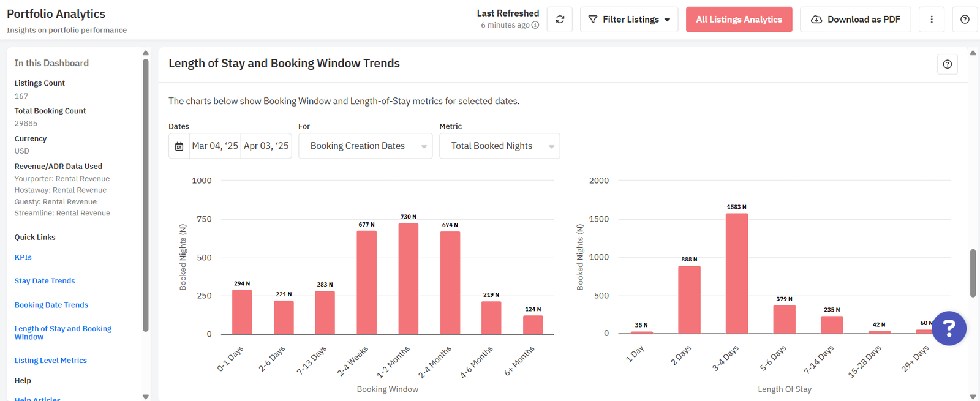
Task: Open the section help icon beside Length of Stay heading
Action: pos(948,64)
